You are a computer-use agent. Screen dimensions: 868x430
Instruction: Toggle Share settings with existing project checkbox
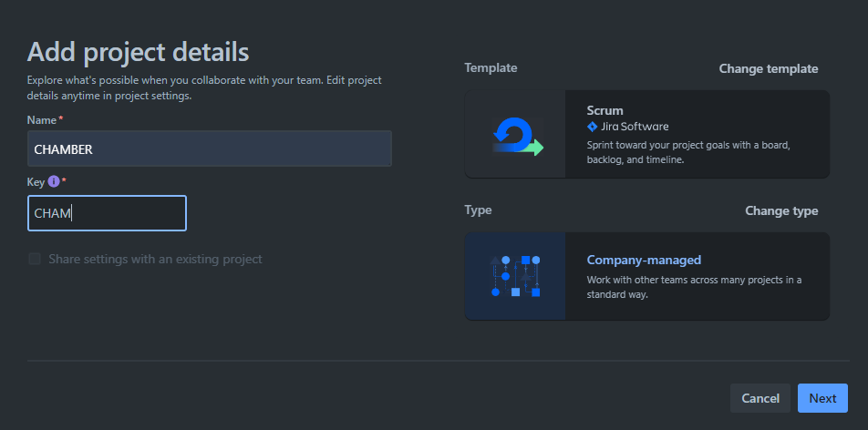[x=35, y=259]
